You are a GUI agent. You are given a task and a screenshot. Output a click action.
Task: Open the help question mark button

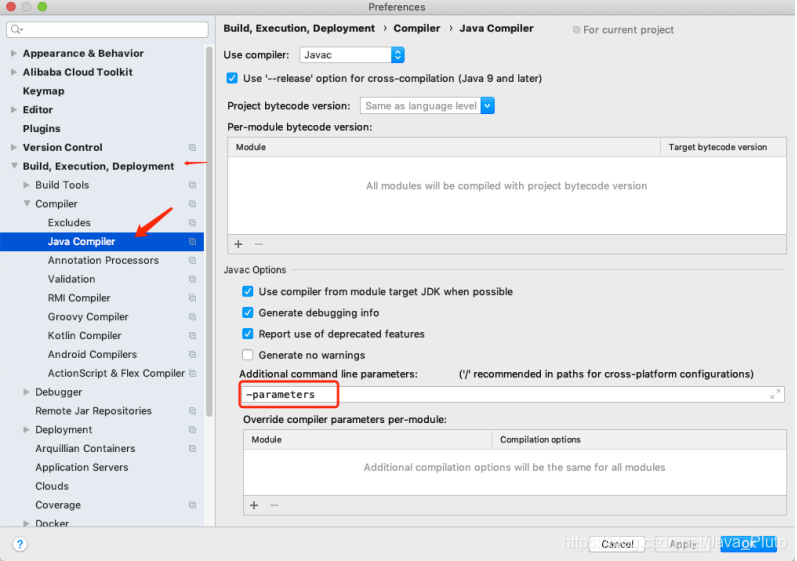click(20, 544)
